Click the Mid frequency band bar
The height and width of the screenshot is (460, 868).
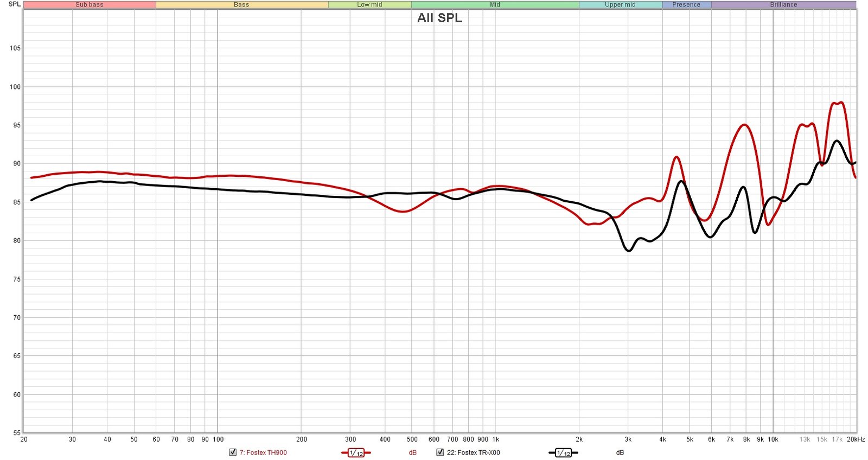click(x=495, y=4)
